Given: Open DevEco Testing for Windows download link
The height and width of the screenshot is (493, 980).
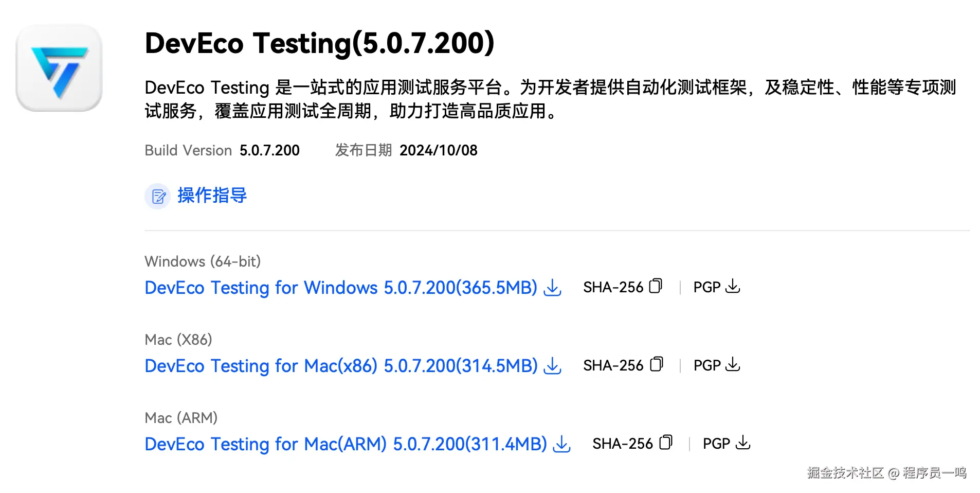Looking at the screenshot, I should point(340,288).
